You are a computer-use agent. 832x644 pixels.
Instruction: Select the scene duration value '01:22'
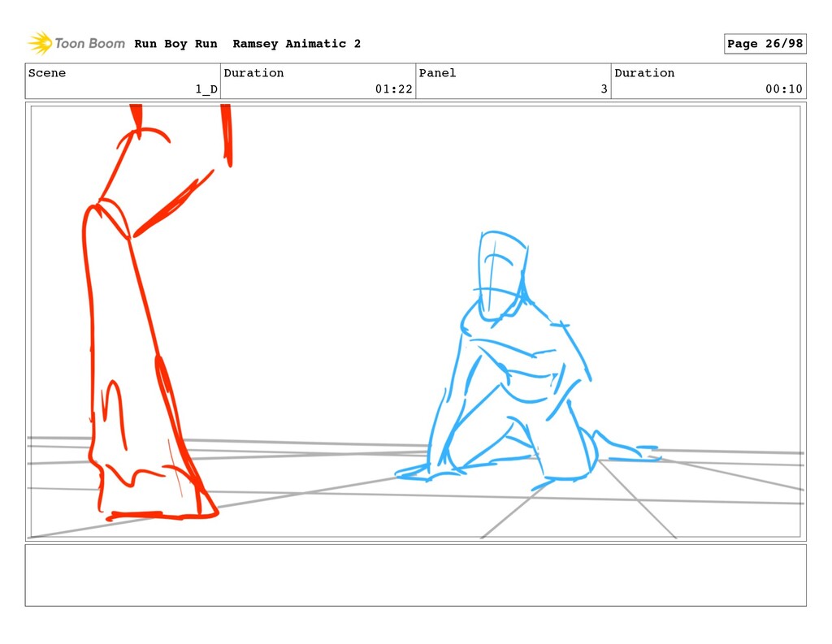click(394, 89)
